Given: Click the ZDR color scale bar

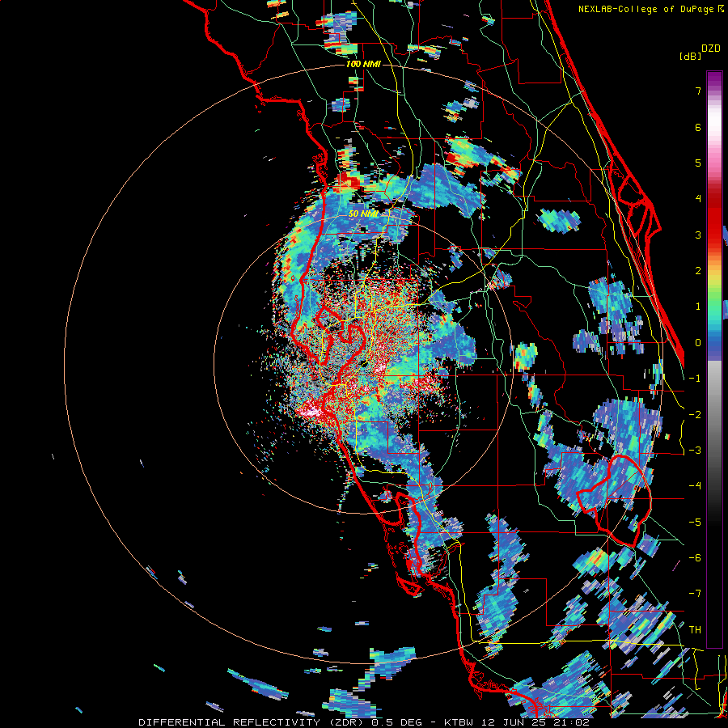Looking at the screenshot, I should coord(714,359).
